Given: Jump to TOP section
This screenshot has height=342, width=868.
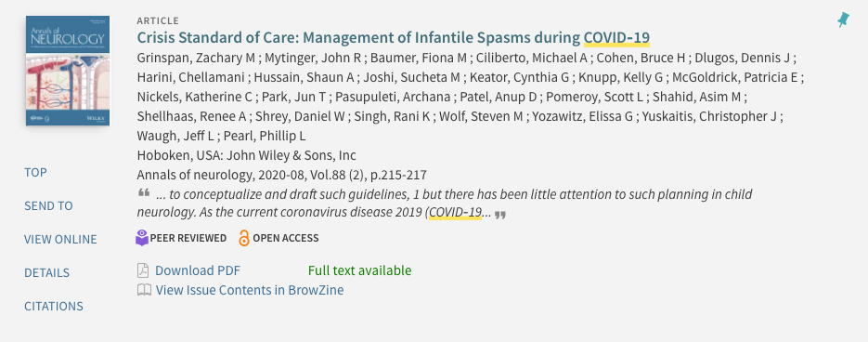Looking at the screenshot, I should [x=35, y=172].
